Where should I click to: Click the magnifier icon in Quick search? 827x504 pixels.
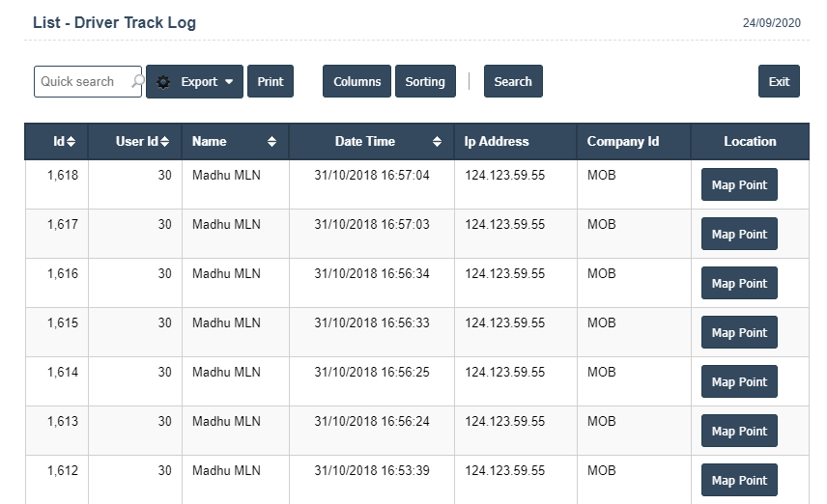136,82
